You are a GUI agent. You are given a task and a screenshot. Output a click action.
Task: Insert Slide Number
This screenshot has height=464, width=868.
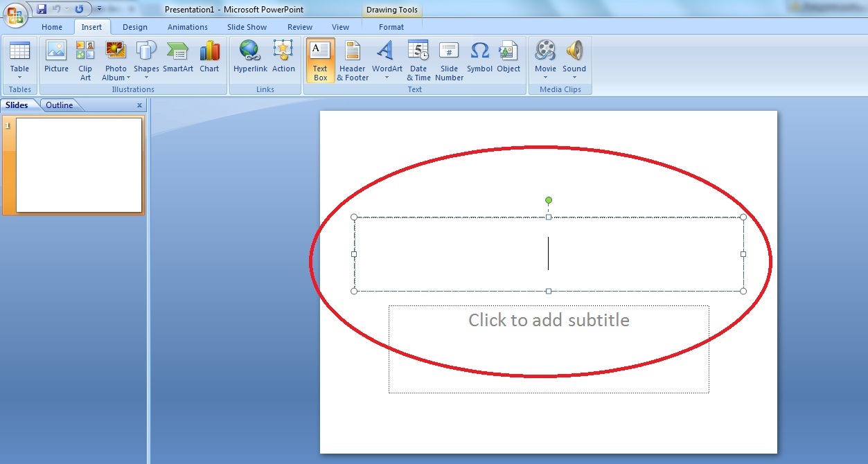[449, 60]
